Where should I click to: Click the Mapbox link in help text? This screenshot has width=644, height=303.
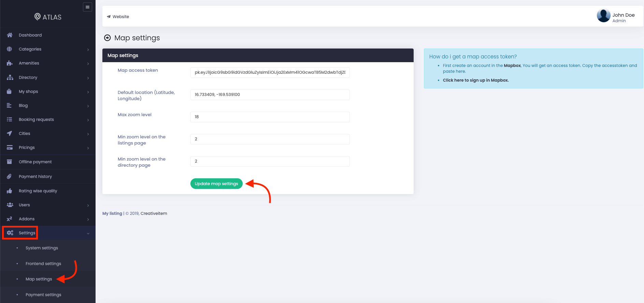pos(512,66)
